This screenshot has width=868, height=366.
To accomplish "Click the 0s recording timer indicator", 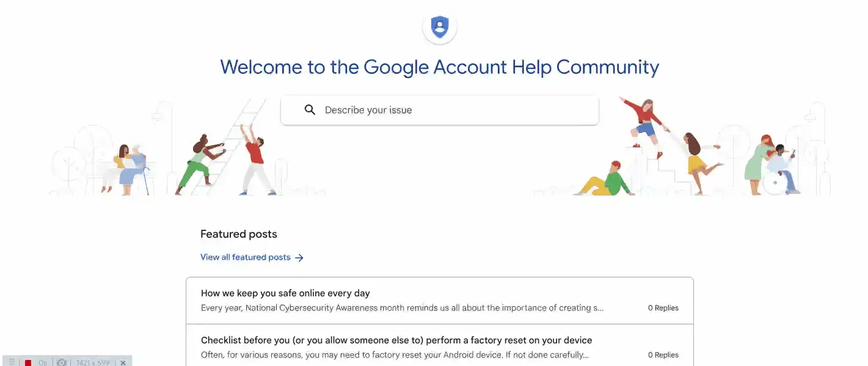I will tap(43, 362).
